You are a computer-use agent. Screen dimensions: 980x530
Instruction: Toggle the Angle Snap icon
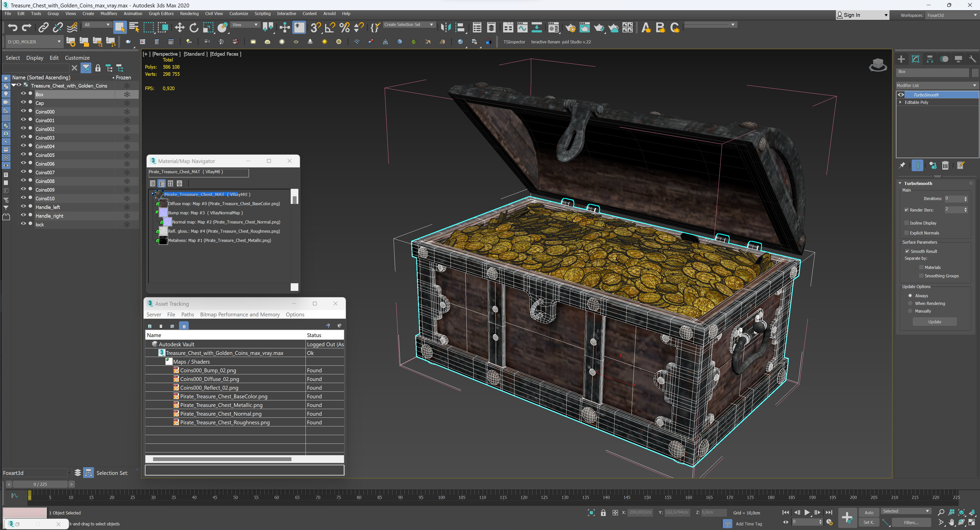330,27
